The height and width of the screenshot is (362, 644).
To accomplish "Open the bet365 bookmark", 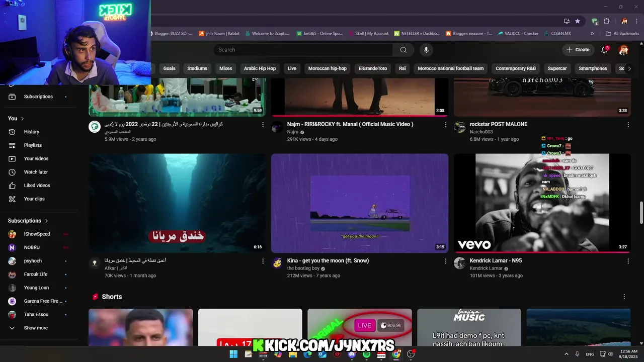I will (319, 34).
